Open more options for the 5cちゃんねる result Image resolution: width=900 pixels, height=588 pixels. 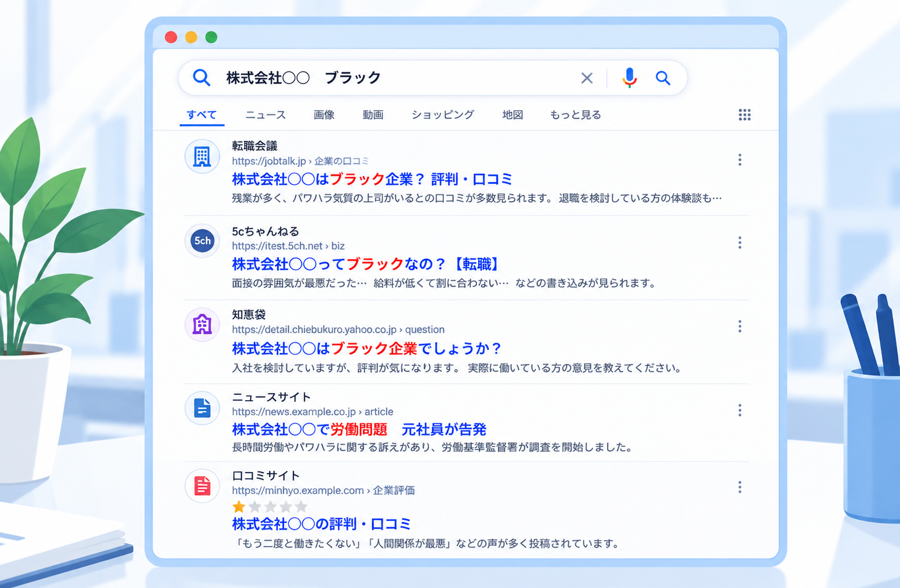740,242
